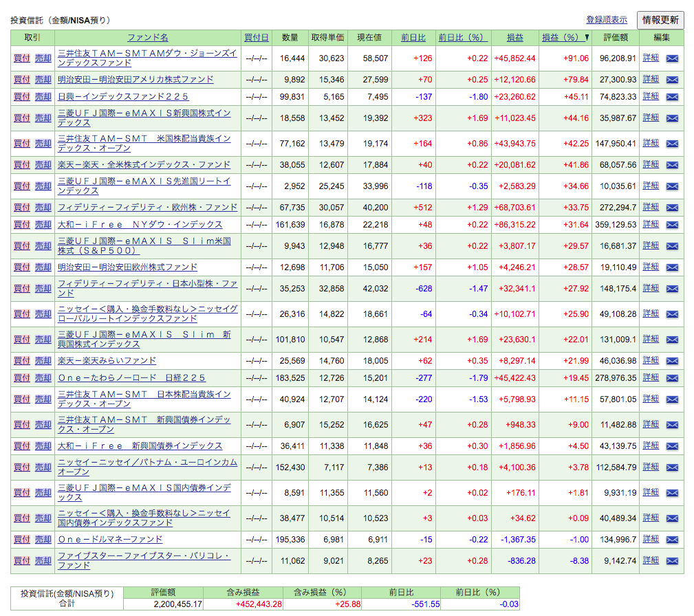Open 詳細 for 明治安田アメリカ株式ファンド

[x=651, y=79]
